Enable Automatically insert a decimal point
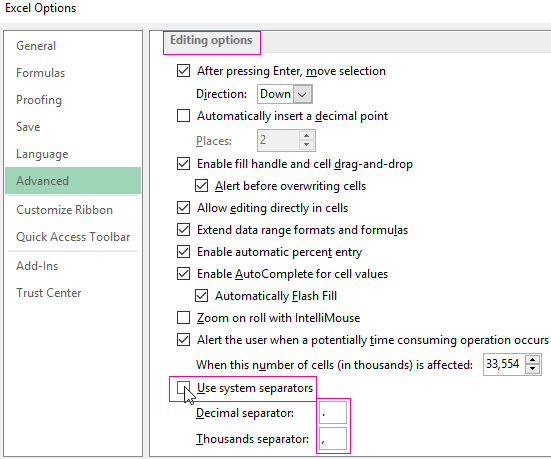 (183, 116)
